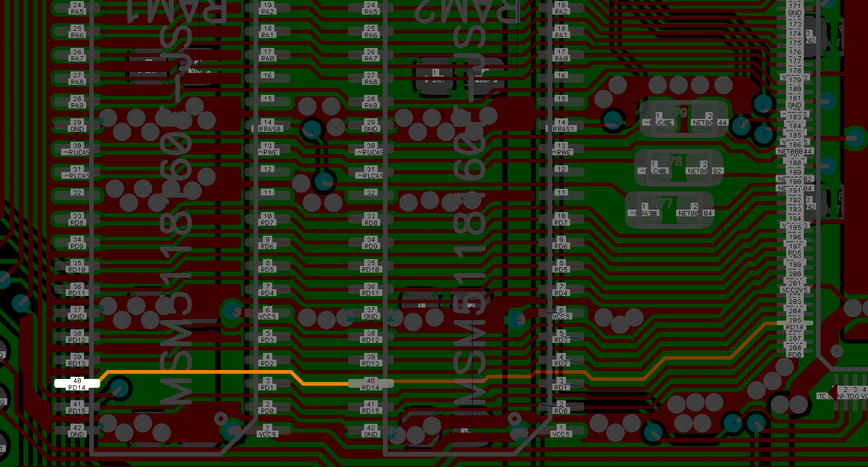Screen dimensions: 868x467
Task: Pick RAM1 pad 13 ~RWE
Action: point(268,149)
